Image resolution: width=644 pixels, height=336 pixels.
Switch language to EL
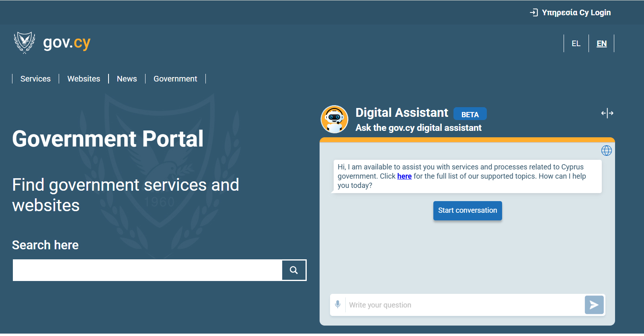[x=576, y=43]
